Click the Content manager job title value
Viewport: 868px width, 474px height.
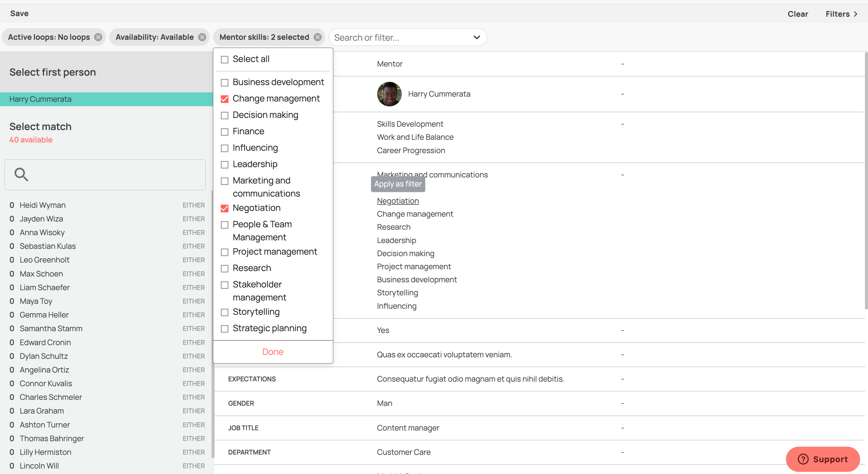[x=408, y=428]
